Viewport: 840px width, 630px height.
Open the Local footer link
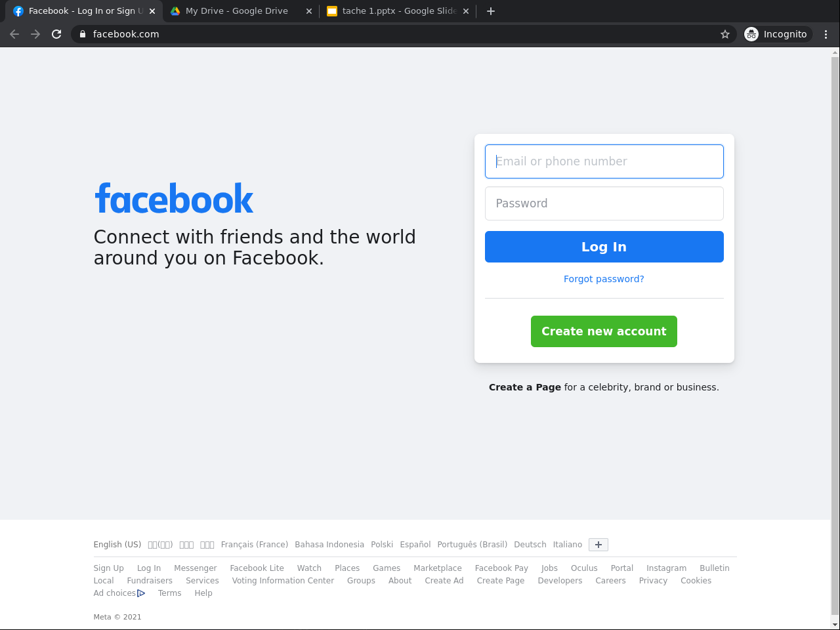point(104,581)
